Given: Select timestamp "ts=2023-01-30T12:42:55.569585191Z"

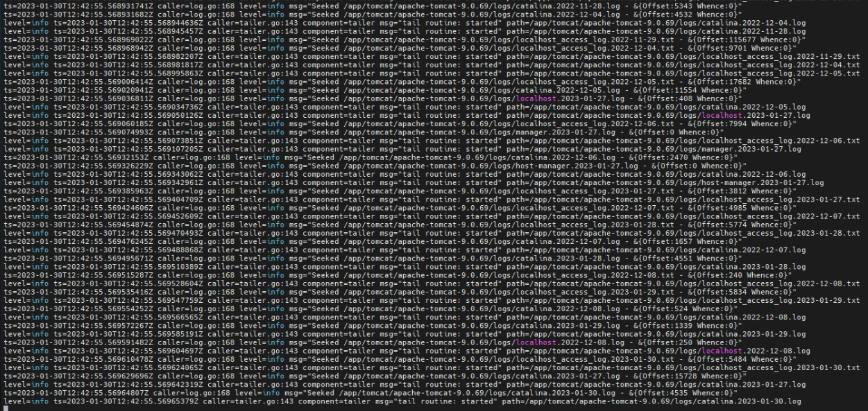Looking at the screenshot, I should point(128,335).
